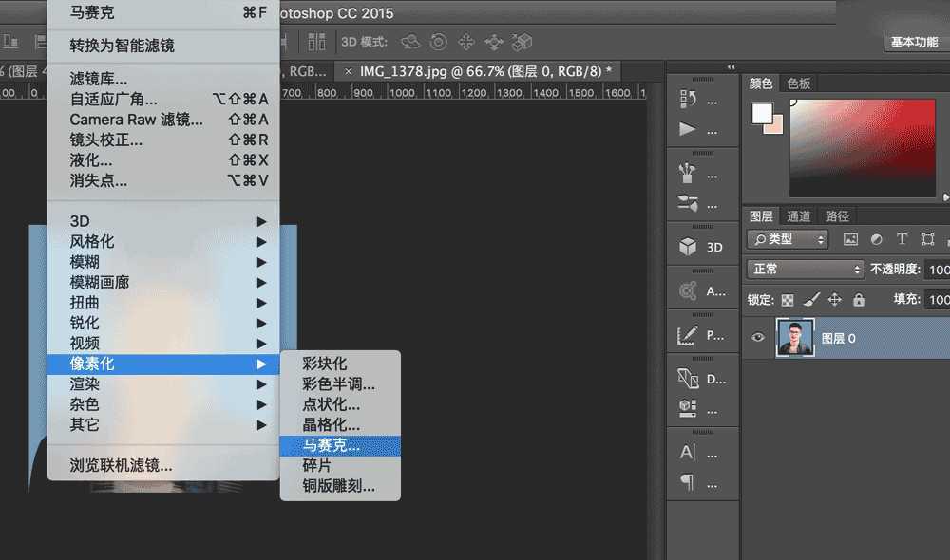
Task: Filter layers by text using the T icon
Action: click(x=902, y=239)
